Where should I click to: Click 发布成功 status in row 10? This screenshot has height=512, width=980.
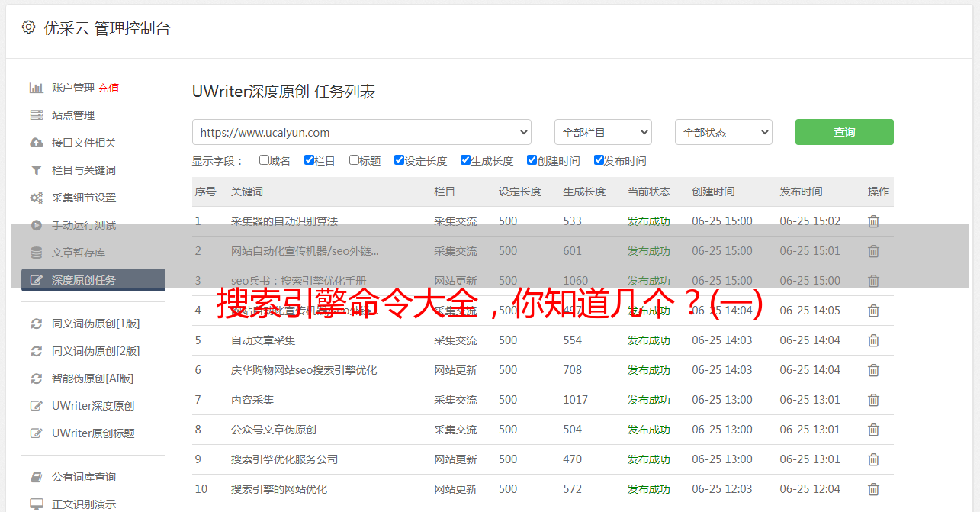click(649, 489)
